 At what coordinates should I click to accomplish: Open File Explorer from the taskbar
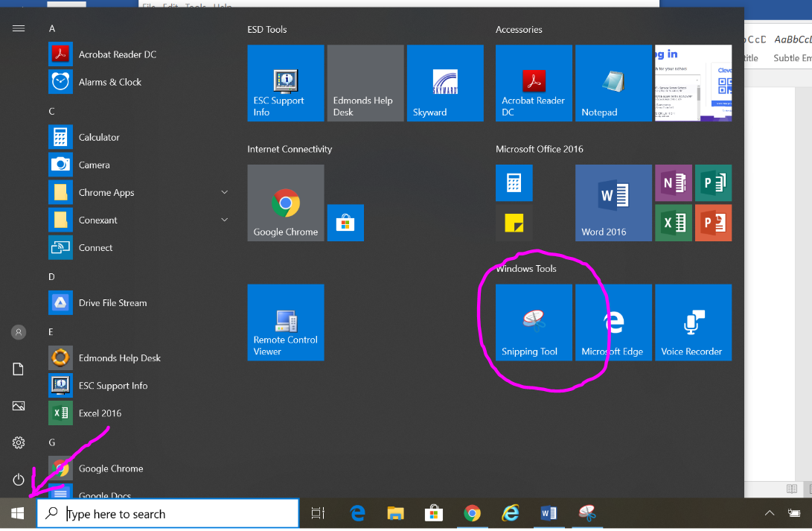click(396, 513)
